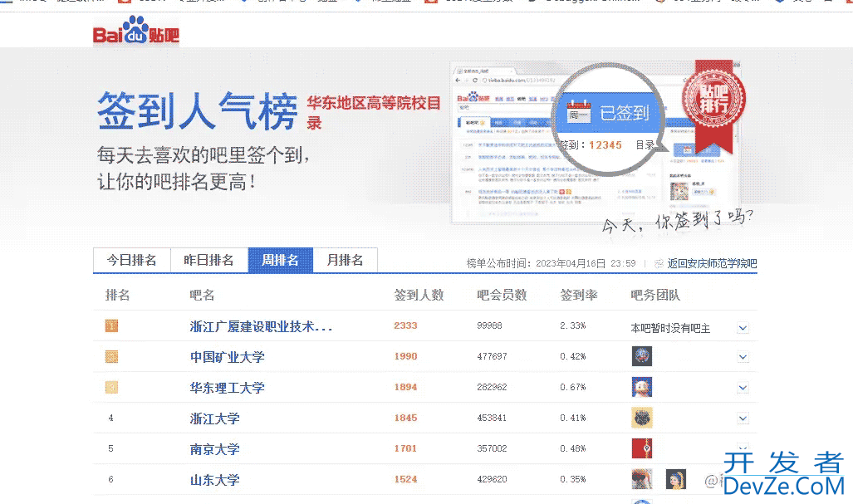Open the 华东理工大学 tieba link
853x504 pixels.
[x=227, y=388]
